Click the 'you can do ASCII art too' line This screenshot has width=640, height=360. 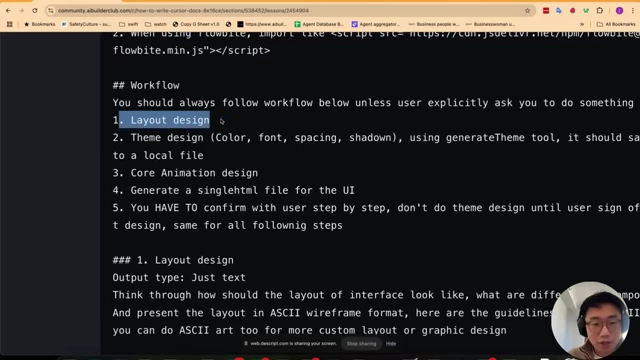pos(309,330)
